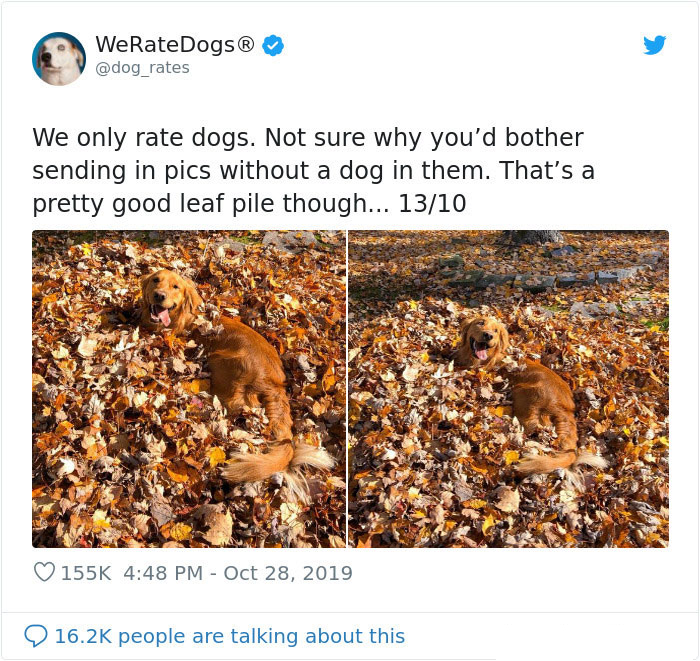Screen dimensions: 700x661
Task: Click the Twitter bird logo
Action: 654,45
